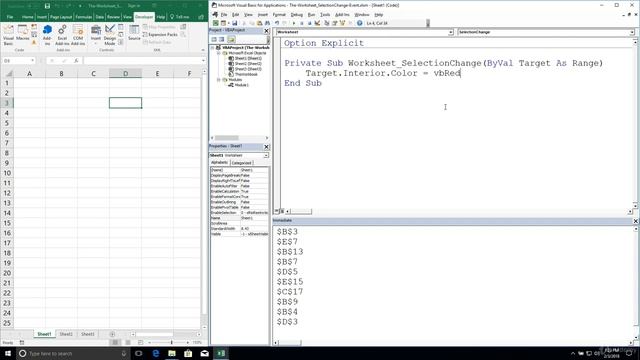Open Excel Add-ins manager
Image resolution: width=640 pixels, height=360 pixels.
pos(62,35)
